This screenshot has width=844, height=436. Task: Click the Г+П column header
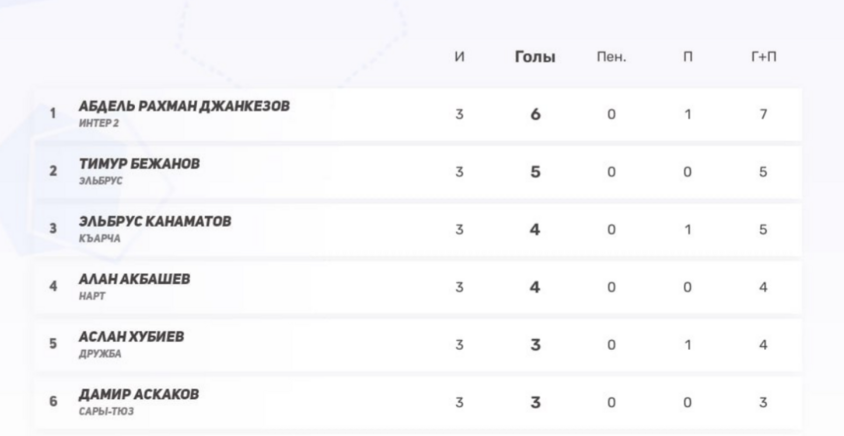click(x=763, y=57)
